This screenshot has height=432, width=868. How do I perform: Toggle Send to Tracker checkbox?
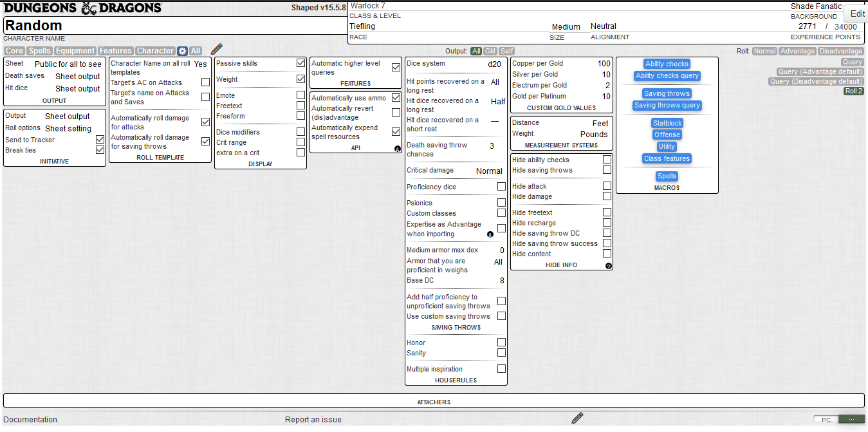coord(100,140)
